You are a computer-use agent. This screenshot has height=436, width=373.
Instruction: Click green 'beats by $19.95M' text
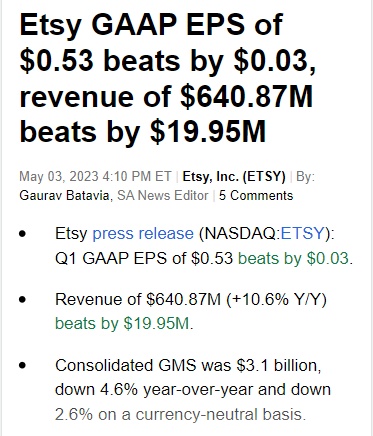pyautogui.click(x=122, y=323)
